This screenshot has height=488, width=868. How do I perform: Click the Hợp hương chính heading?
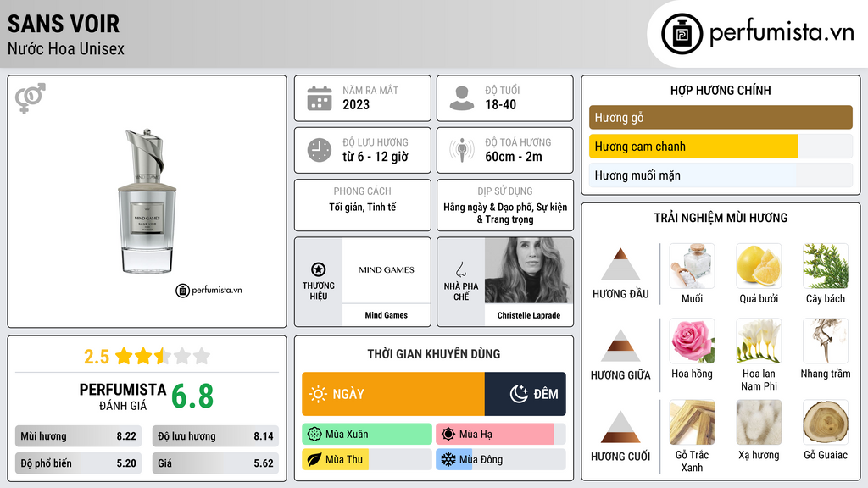[x=721, y=90]
